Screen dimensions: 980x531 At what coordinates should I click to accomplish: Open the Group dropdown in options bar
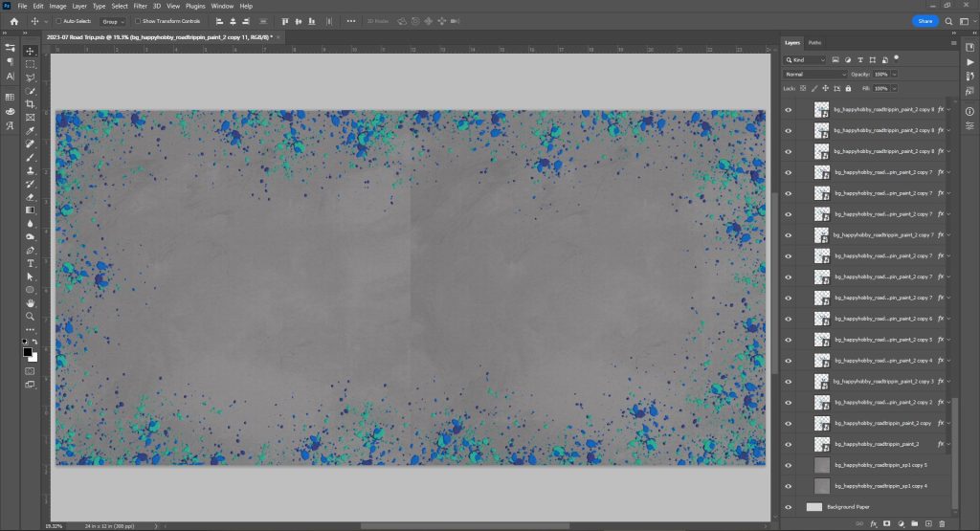(x=114, y=21)
